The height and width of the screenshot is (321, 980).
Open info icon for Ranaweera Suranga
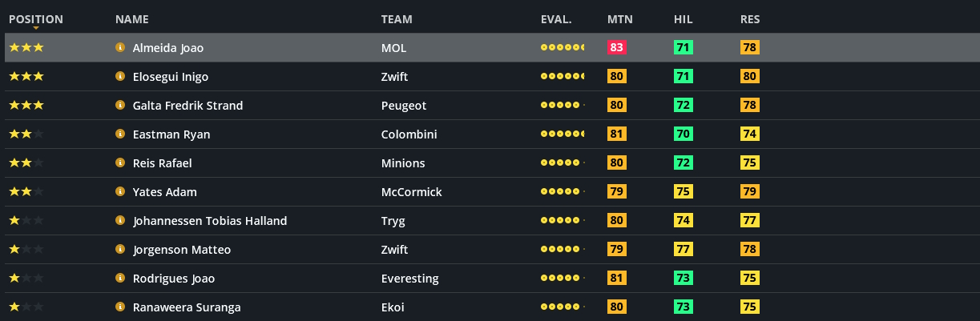(x=120, y=307)
